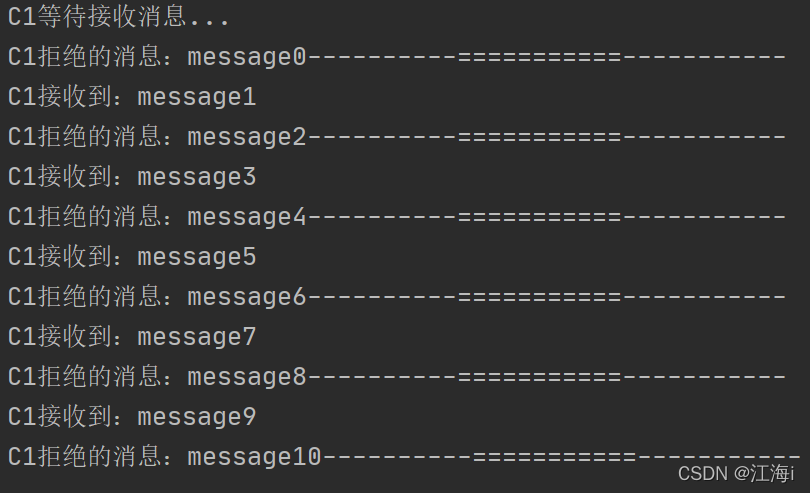
Task: Click the 'C1接收到: message1' line
Action: point(132,97)
